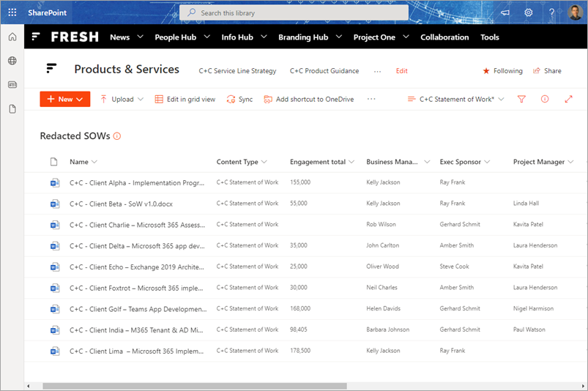Open the Collaboration nav item
588x391 pixels.
click(x=444, y=37)
